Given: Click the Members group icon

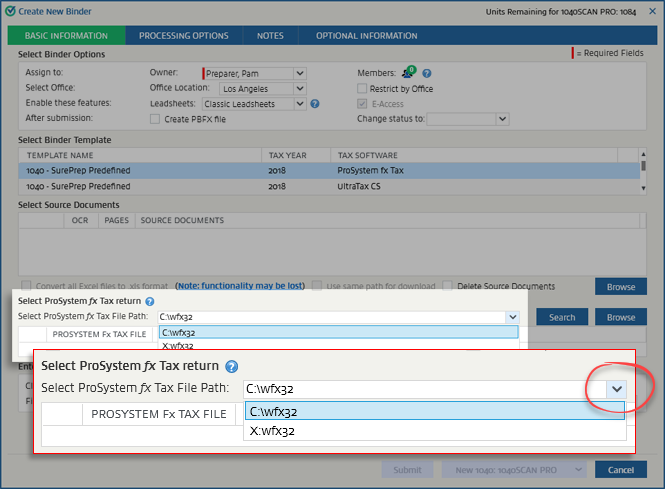Looking at the screenshot, I should 408,73.
